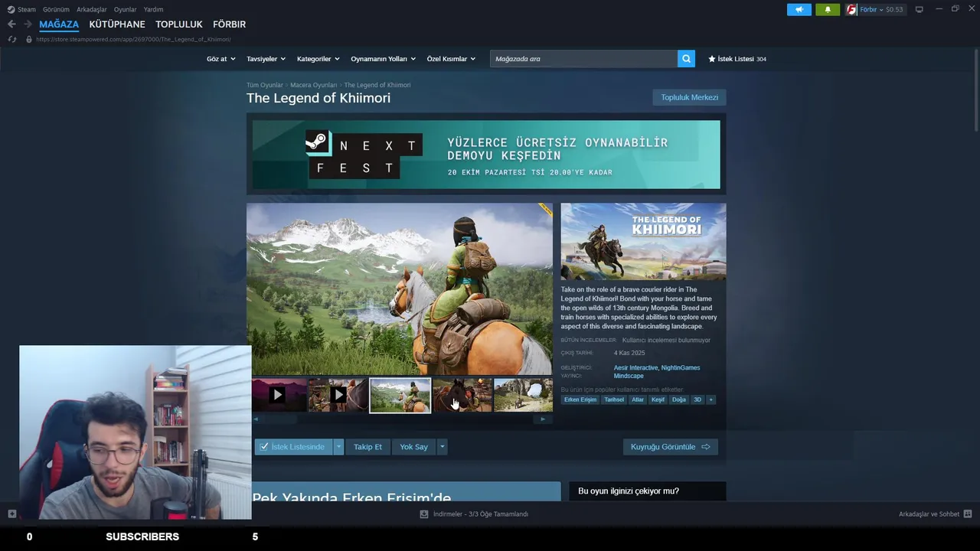
Task: Click the Khiimori capsule header image
Action: coord(643,242)
